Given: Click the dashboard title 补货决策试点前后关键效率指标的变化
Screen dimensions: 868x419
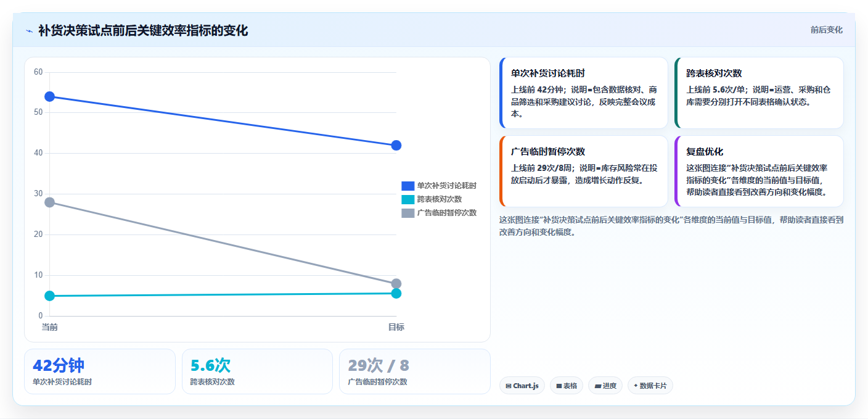Looking at the screenshot, I should (x=143, y=30).
